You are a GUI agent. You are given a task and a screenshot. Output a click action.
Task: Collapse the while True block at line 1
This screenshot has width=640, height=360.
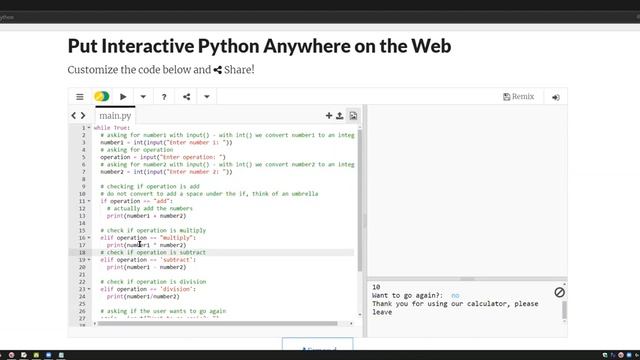point(89,128)
